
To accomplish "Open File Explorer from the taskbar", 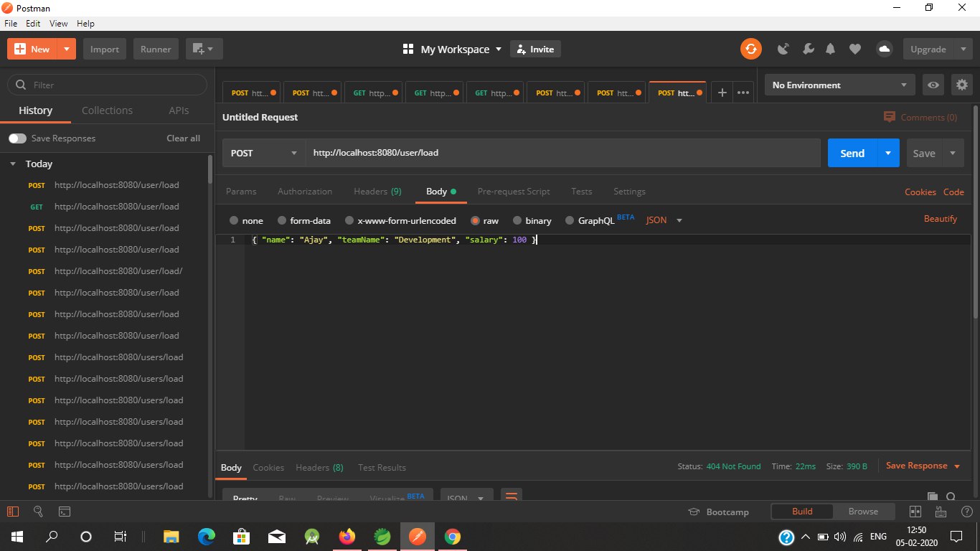I will click(x=171, y=536).
